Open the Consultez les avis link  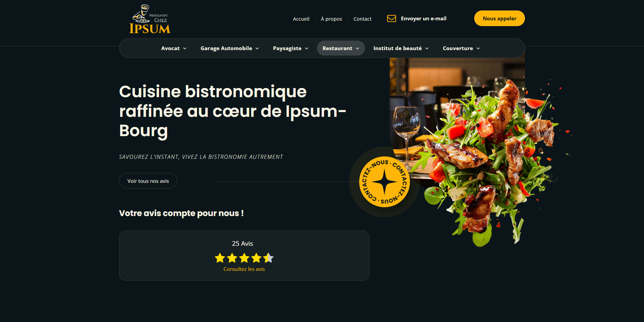(x=244, y=269)
